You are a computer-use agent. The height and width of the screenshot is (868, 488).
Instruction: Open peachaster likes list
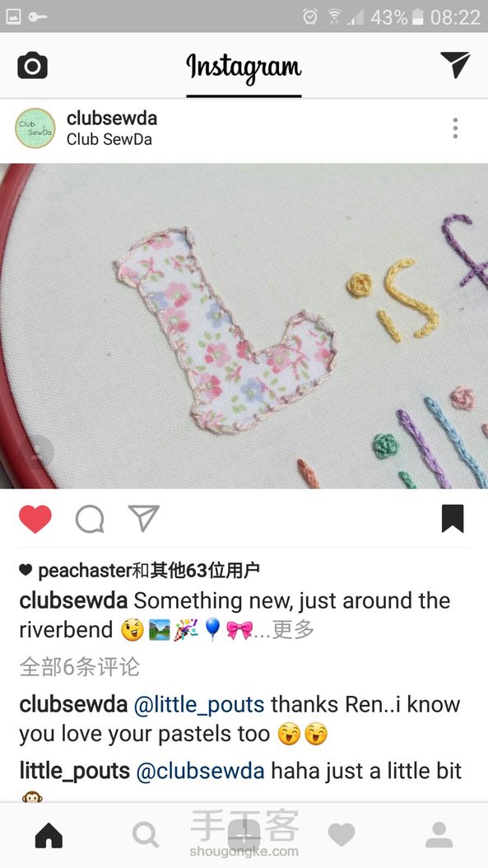coord(86,570)
